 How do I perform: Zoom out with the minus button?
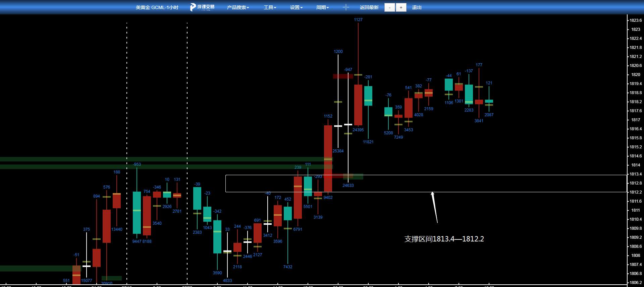point(389,7)
